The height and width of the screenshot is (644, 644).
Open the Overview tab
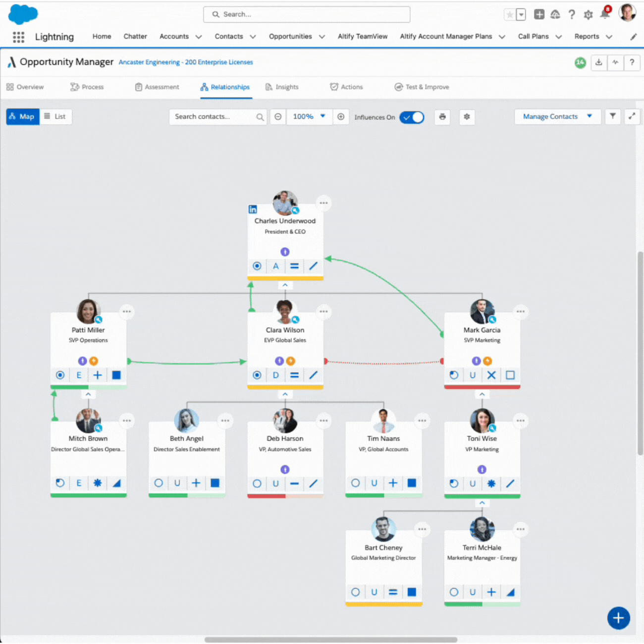[25, 87]
